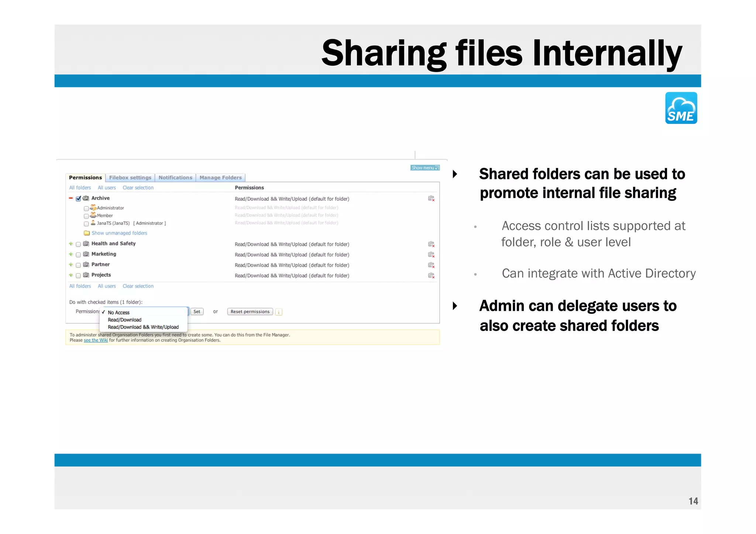Select the Read/Download permission option
756x534 pixels.
[x=144, y=320]
